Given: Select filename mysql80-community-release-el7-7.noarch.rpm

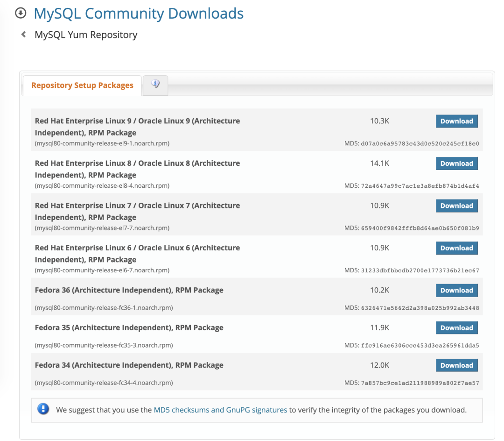Looking at the screenshot, I should tap(102, 228).
